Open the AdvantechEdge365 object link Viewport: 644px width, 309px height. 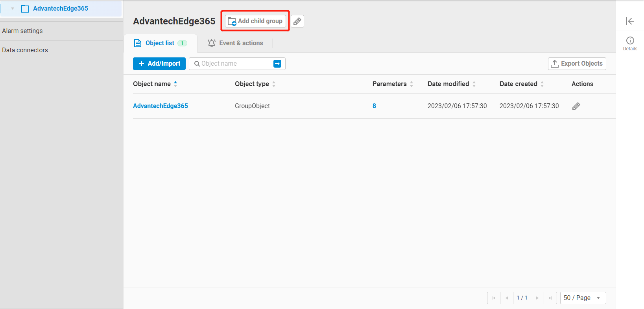[161, 106]
